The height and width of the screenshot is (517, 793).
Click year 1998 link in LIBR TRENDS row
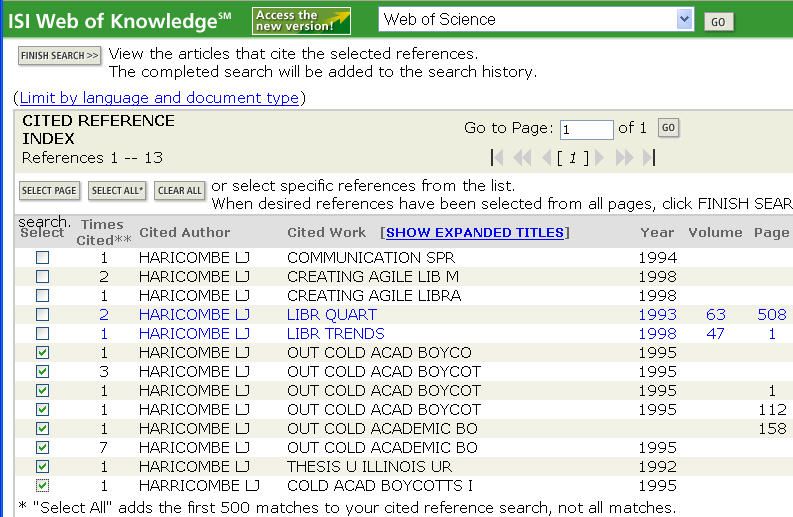point(657,333)
